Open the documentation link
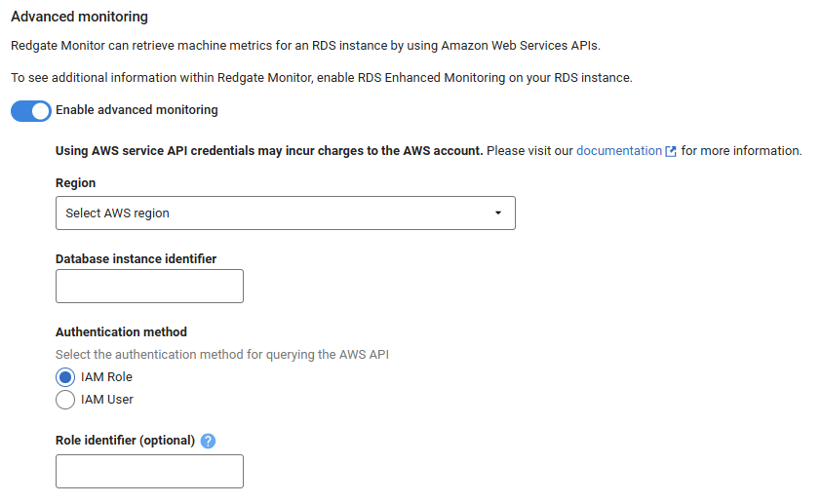 point(619,151)
